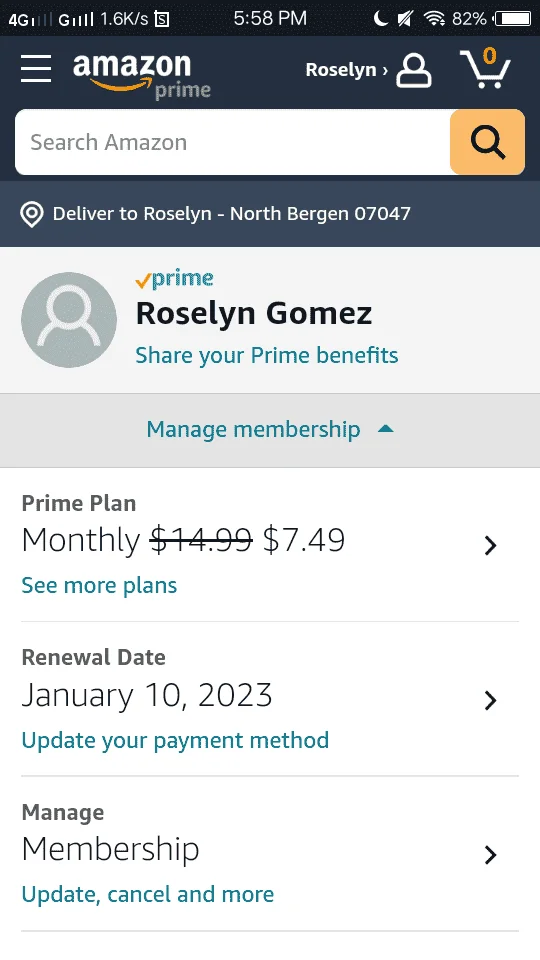Tap Deliver to Roselyn address bar
The width and height of the screenshot is (540, 960).
point(270,214)
